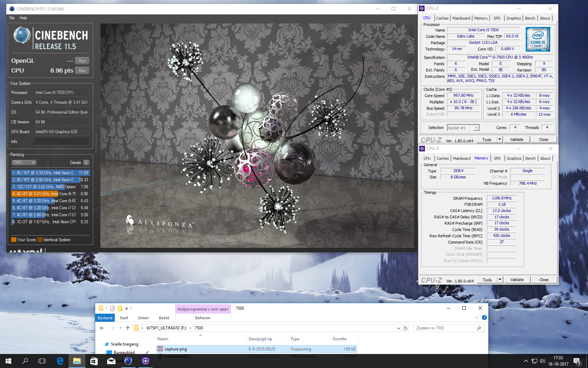
Task: Open CPU tab in lower CPU-Z window
Action: click(427, 158)
